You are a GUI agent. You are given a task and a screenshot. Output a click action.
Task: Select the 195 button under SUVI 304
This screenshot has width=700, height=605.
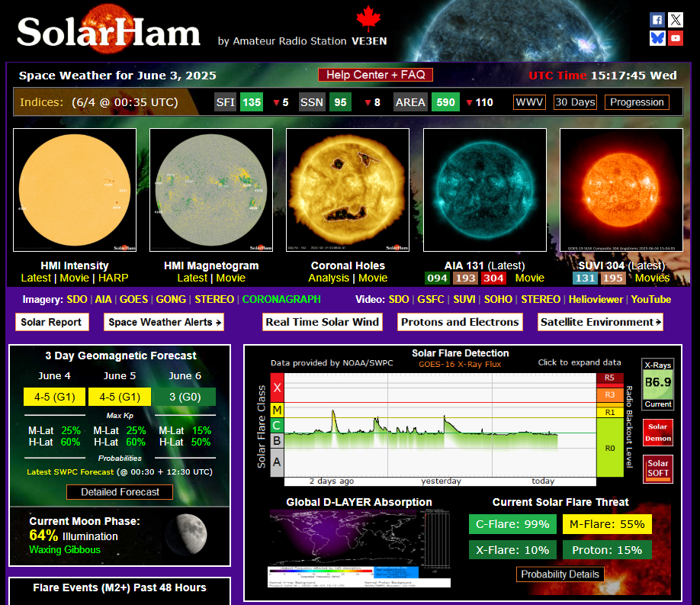click(x=612, y=278)
